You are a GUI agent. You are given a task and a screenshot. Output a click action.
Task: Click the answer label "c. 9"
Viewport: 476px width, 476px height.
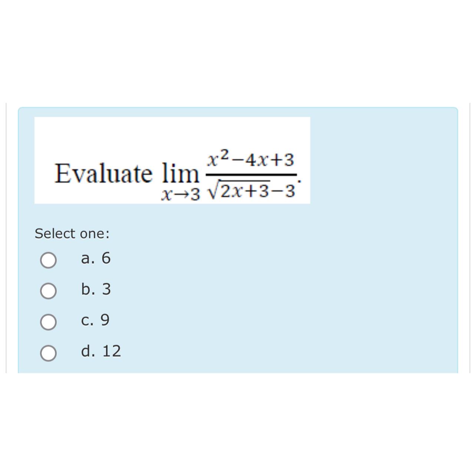coord(95,320)
